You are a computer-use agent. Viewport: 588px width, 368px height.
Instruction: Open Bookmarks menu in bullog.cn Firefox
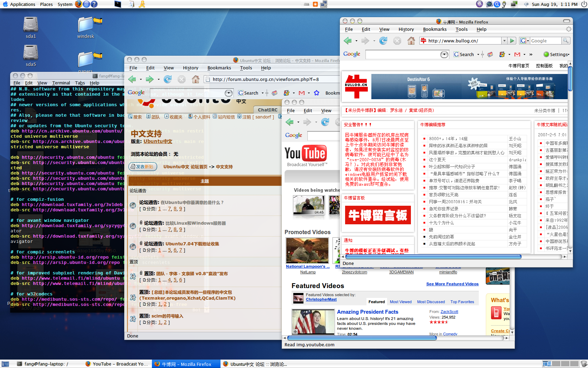[x=435, y=29]
